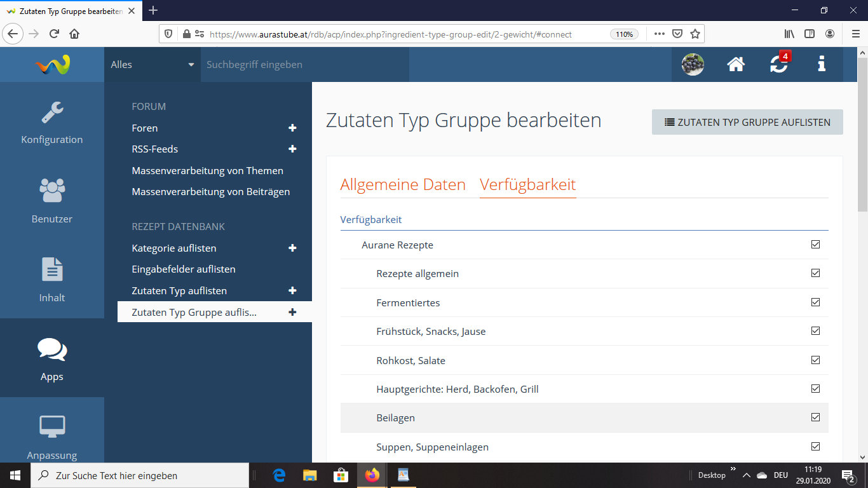Open the Inhalt document section
868x488 pixels.
click(x=52, y=280)
